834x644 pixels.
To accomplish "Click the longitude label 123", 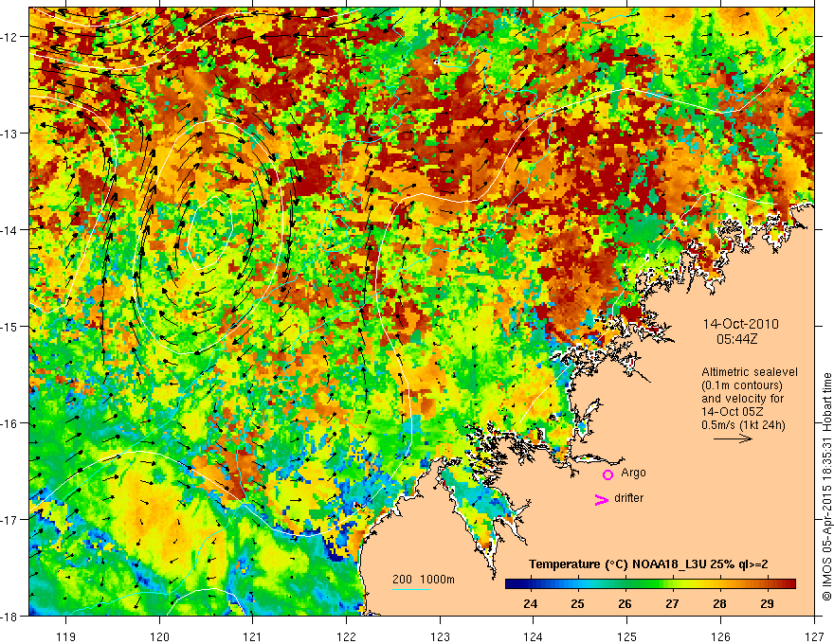I will [440, 636].
